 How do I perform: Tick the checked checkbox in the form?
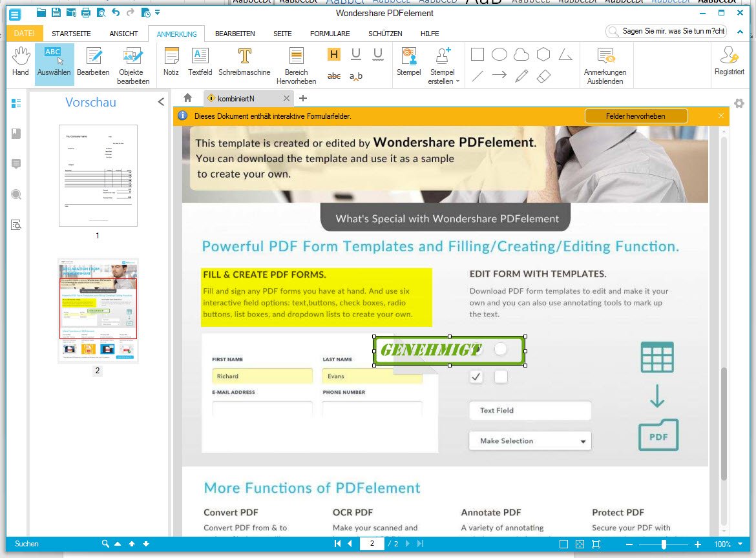pos(476,377)
